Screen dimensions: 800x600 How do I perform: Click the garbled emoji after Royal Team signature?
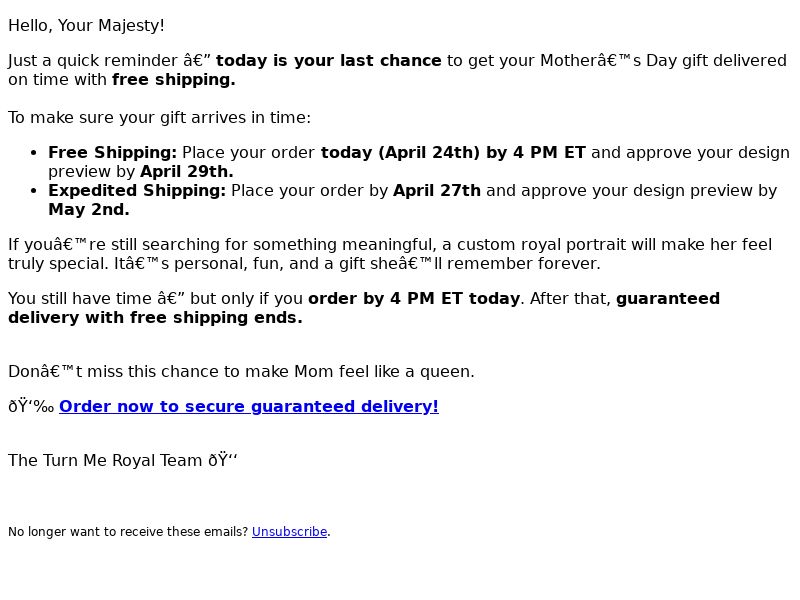pyautogui.click(x=222, y=460)
